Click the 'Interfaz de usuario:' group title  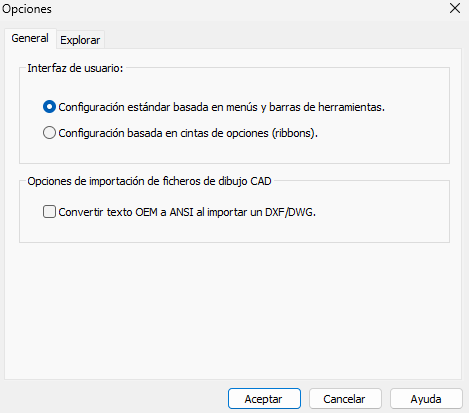coord(75,68)
